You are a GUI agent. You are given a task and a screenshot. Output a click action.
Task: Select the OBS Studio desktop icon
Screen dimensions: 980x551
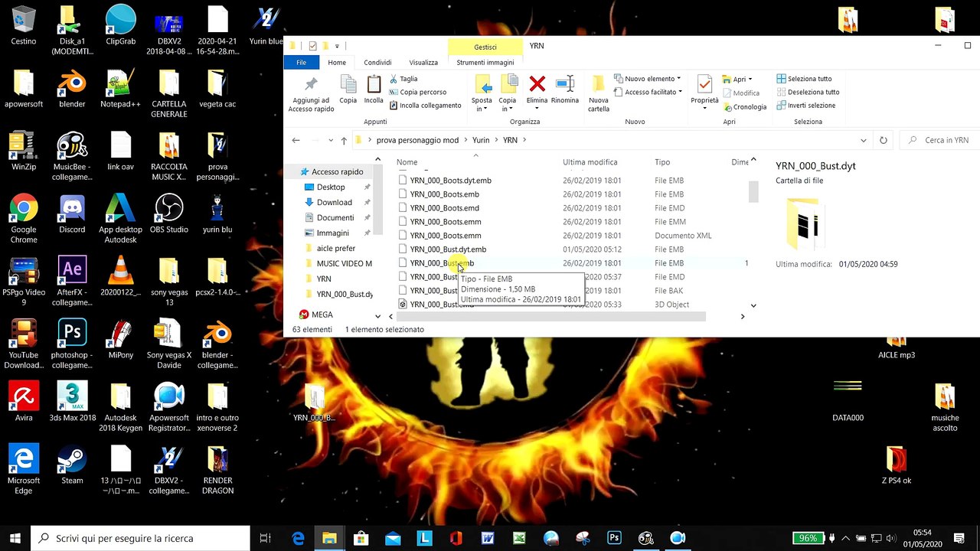(168, 214)
